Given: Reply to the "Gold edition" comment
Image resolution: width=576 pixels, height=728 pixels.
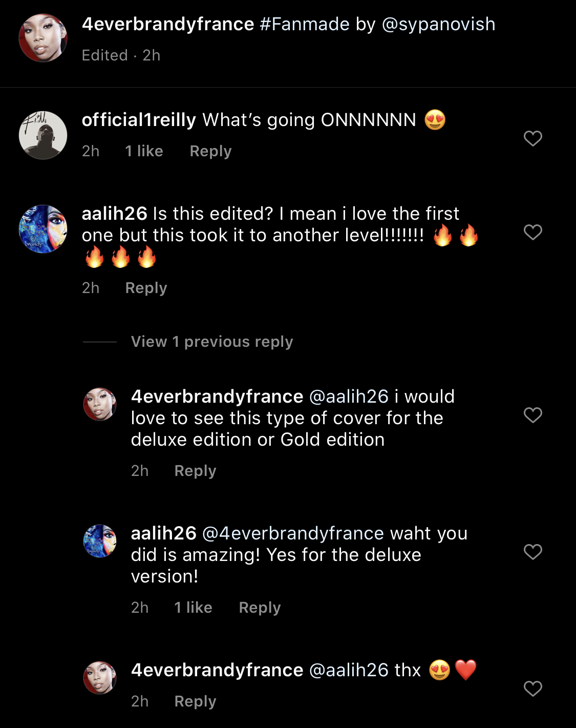Looking at the screenshot, I should (195, 471).
